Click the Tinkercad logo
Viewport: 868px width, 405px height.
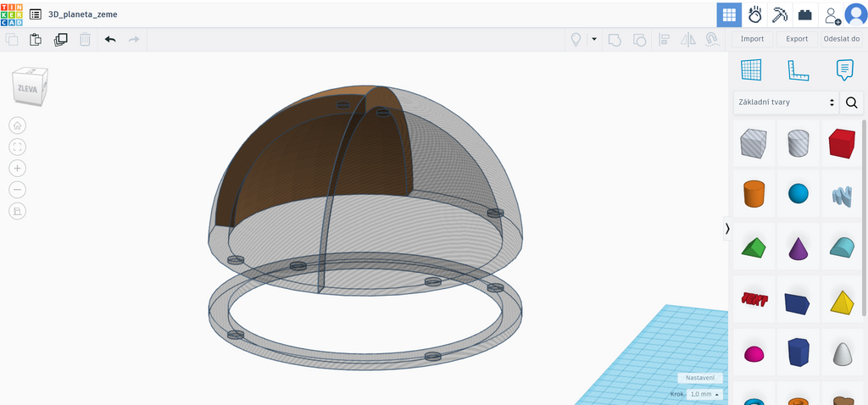pos(12,14)
